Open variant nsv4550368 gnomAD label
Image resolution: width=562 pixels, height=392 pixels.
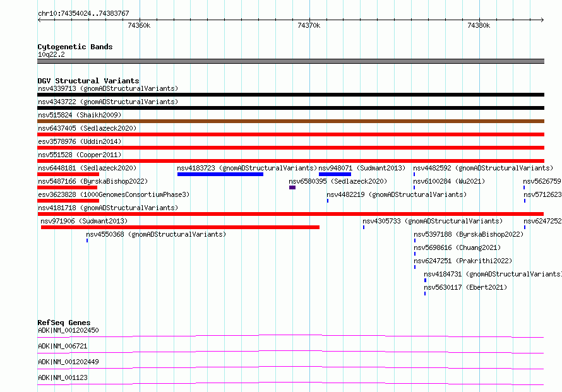tap(156, 234)
